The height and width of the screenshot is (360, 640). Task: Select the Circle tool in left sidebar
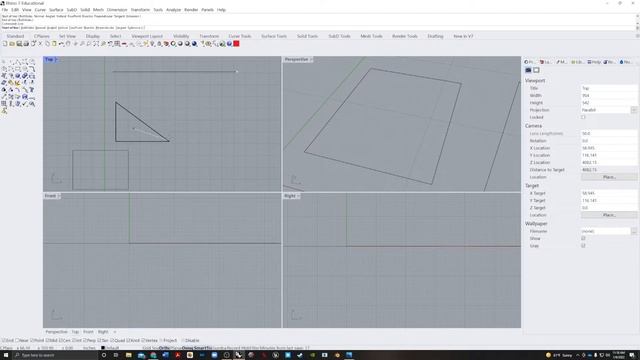tap(32, 62)
